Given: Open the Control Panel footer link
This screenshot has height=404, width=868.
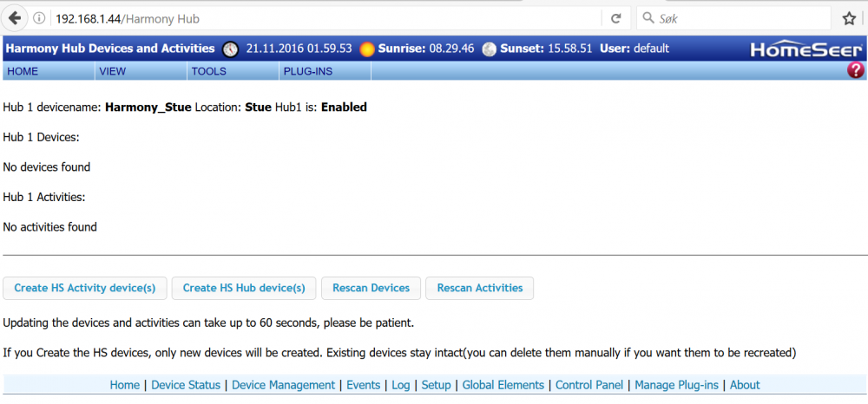Looking at the screenshot, I should (x=589, y=385).
